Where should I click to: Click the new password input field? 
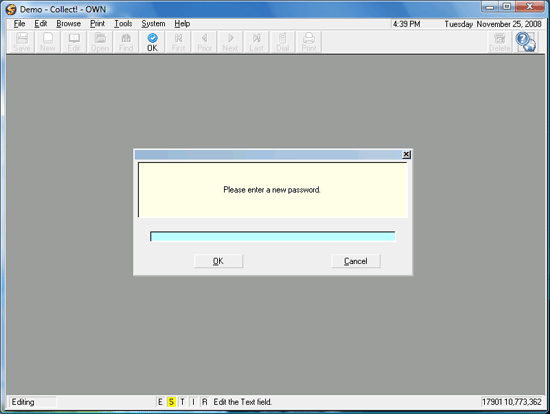pyautogui.click(x=273, y=236)
